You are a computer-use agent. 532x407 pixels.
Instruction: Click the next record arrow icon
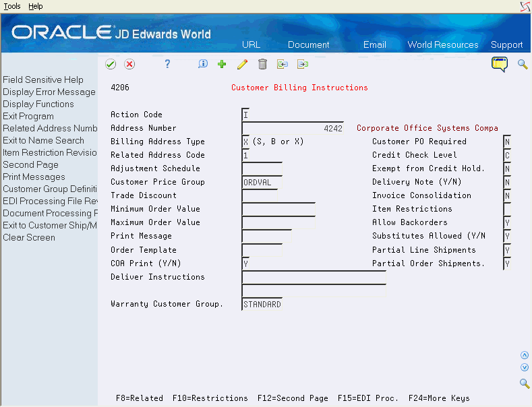303,64
